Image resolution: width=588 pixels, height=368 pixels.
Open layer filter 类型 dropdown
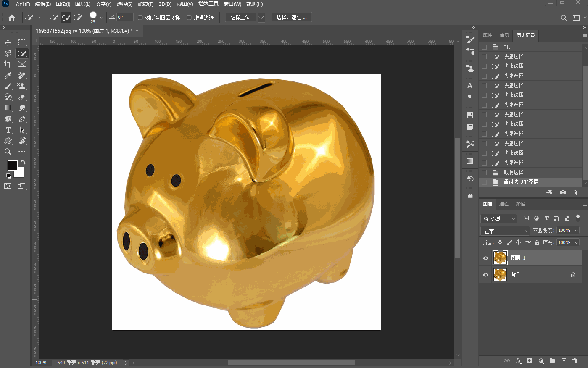[498, 218]
